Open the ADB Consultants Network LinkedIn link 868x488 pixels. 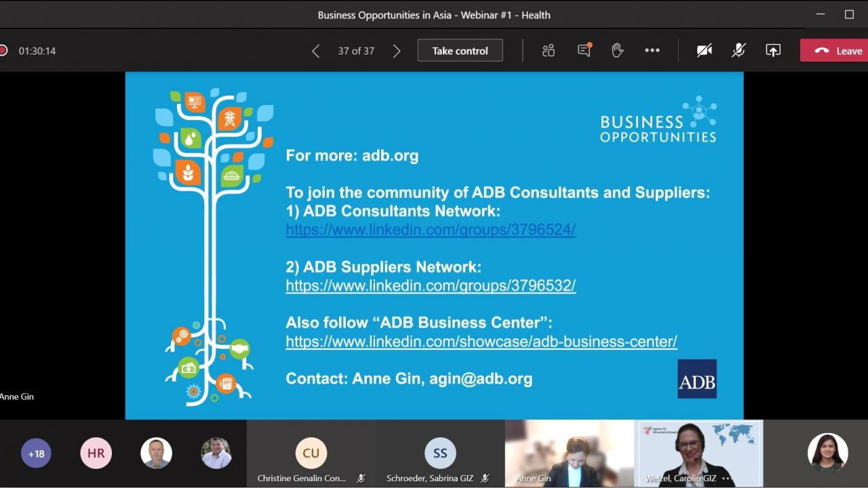point(431,230)
